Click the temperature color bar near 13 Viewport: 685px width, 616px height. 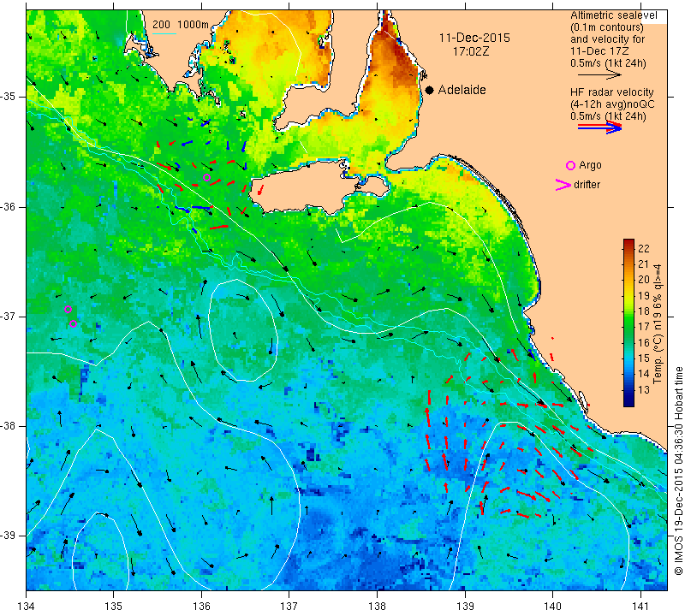(628, 390)
